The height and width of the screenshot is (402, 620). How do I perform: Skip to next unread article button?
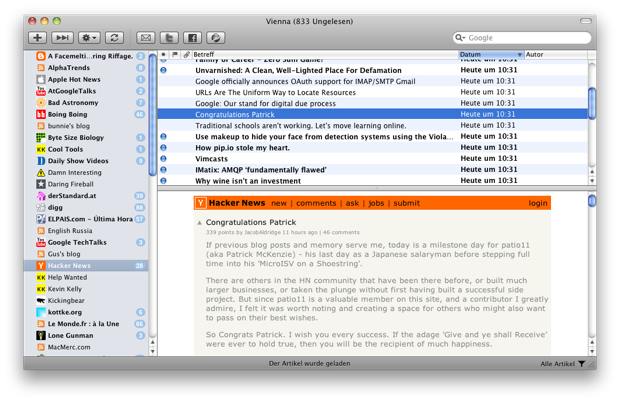coord(62,38)
